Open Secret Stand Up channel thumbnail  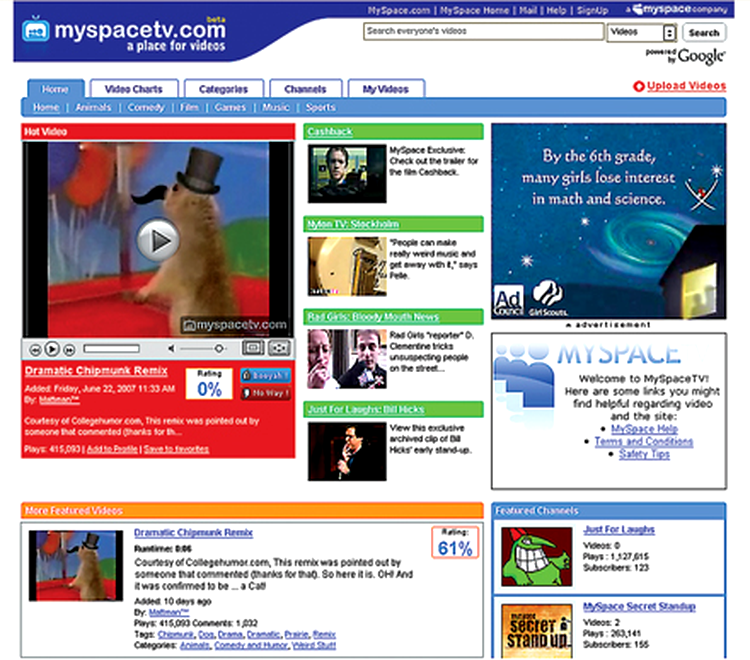click(537, 631)
